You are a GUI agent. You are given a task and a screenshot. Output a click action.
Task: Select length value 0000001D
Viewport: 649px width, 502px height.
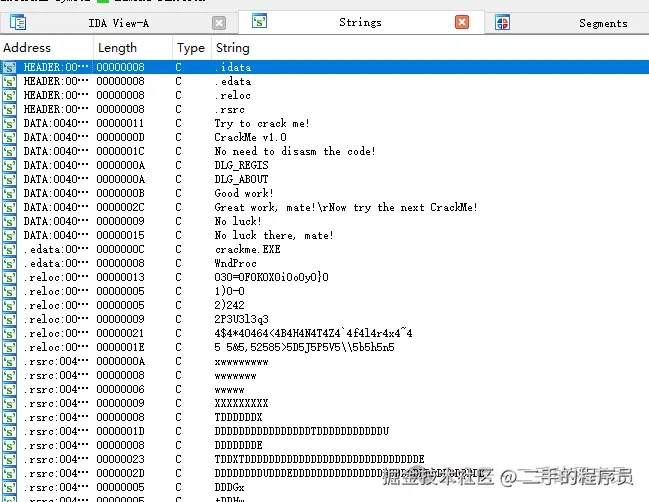[x=120, y=431]
